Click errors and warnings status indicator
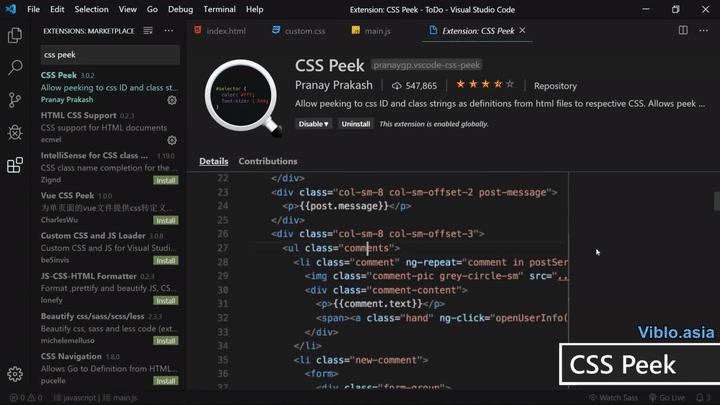Image resolution: width=720 pixels, height=405 pixels. click(26, 398)
